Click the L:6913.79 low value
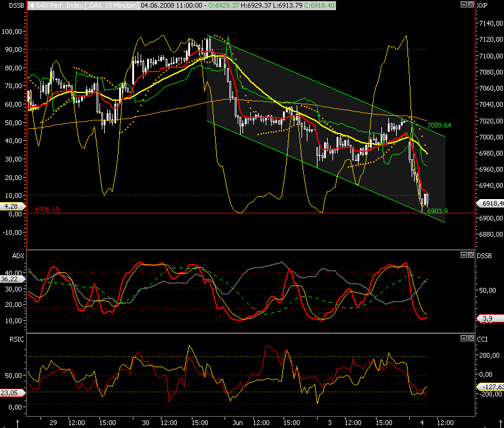 click(287, 5)
